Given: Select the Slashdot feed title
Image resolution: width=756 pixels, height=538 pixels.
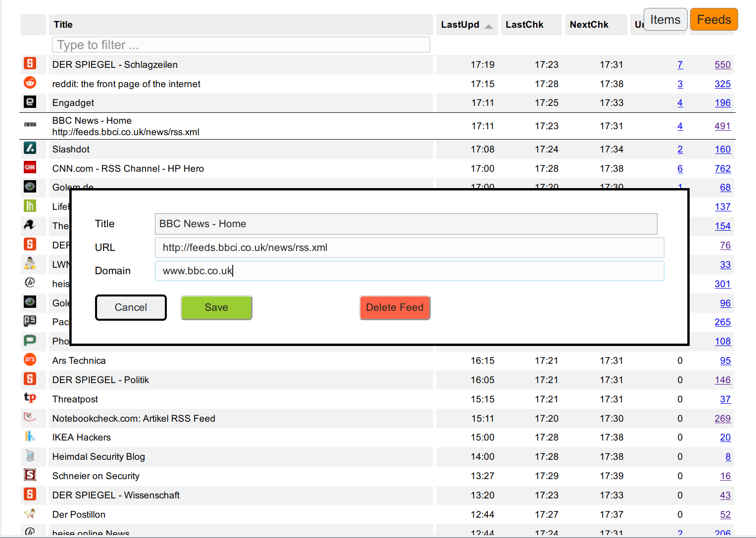Looking at the screenshot, I should click(x=71, y=149).
